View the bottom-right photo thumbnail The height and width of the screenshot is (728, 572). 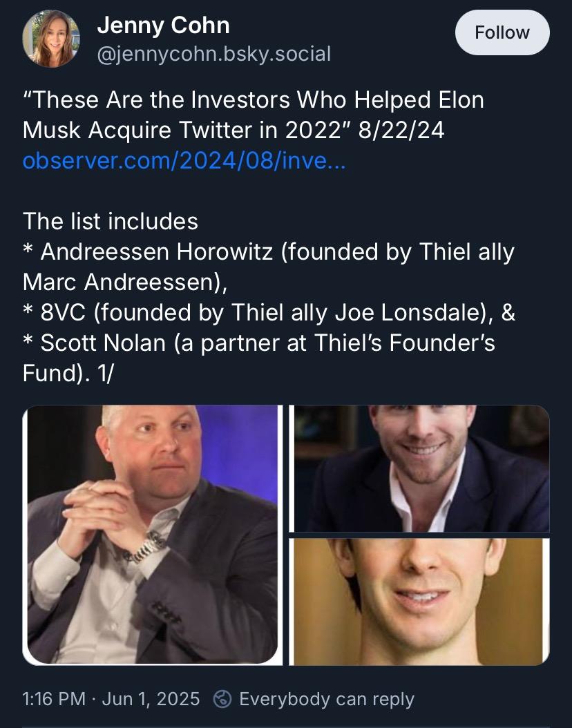click(x=419, y=602)
